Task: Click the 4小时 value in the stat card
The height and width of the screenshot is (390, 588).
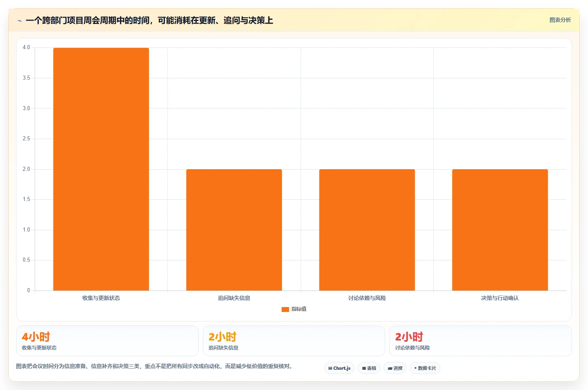Action: [36, 337]
